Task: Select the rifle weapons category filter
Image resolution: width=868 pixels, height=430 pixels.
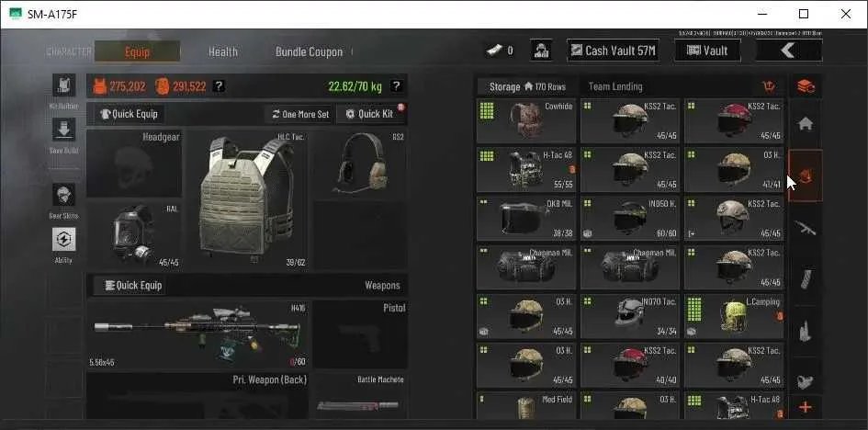Action: tap(806, 228)
